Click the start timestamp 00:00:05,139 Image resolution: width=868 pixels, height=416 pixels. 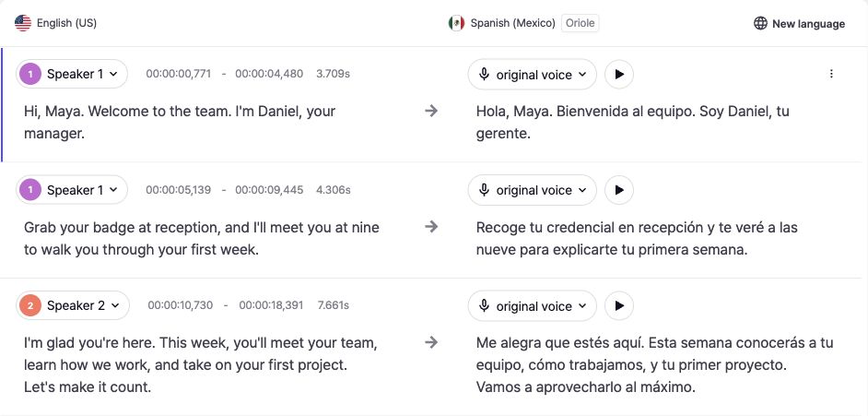click(178, 190)
